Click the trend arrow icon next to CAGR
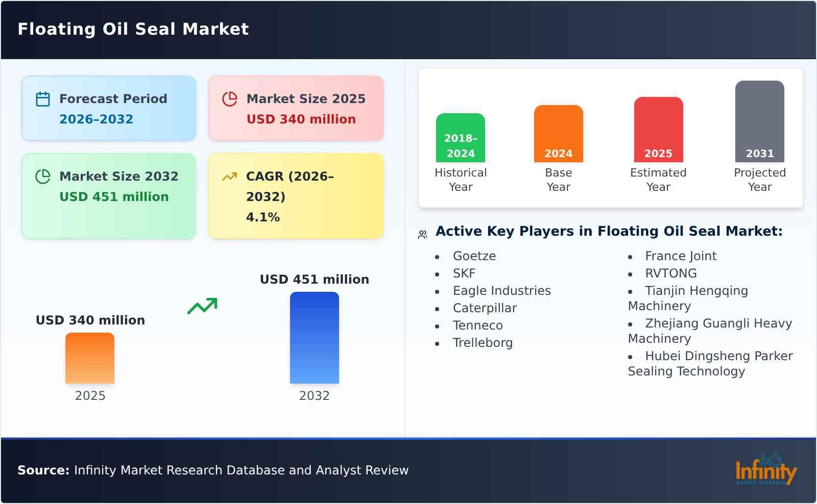This screenshot has height=504, width=817. [x=230, y=175]
